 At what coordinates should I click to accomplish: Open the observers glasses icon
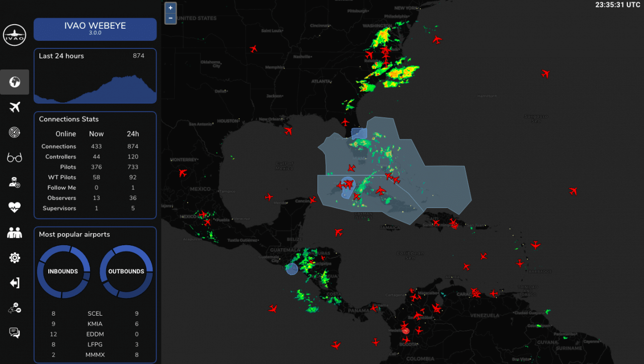(15, 158)
